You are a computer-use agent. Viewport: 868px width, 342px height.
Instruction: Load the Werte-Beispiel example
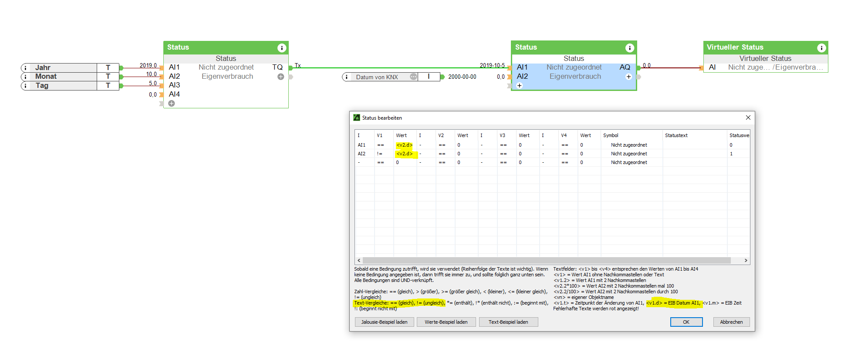[x=446, y=322]
